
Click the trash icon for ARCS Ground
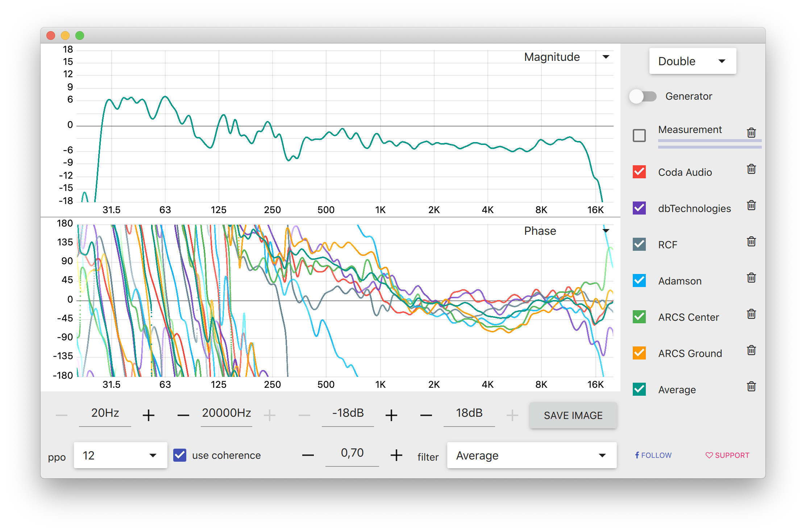coord(751,350)
